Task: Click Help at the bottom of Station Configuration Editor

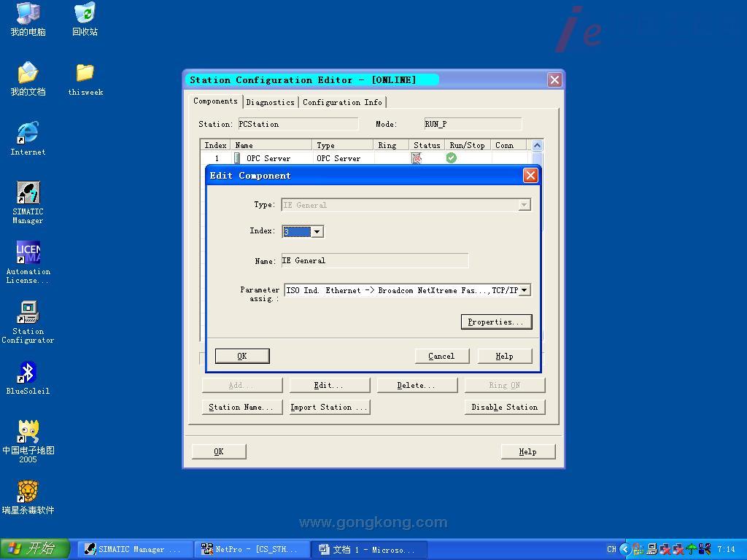Action: (x=528, y=451)
